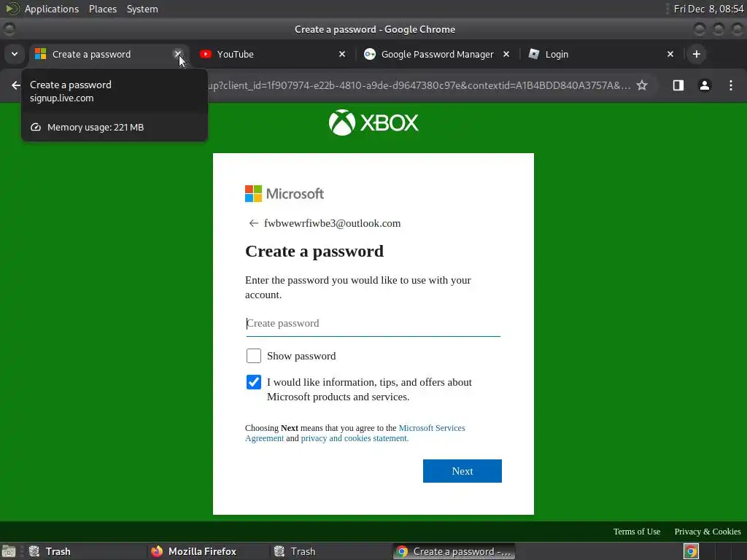Screen dimensions: 747x560
Task: Click the show desktop icon in taskbar
Action: 9,551
